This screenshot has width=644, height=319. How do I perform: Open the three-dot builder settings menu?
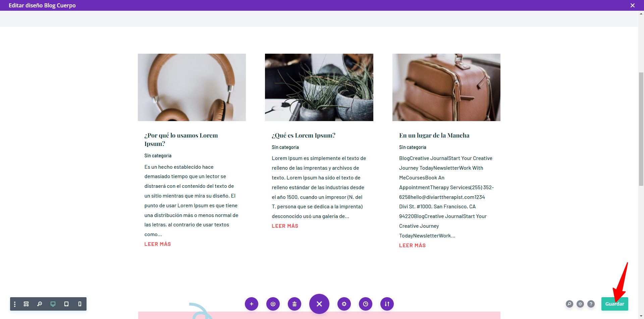coord(15,304)
